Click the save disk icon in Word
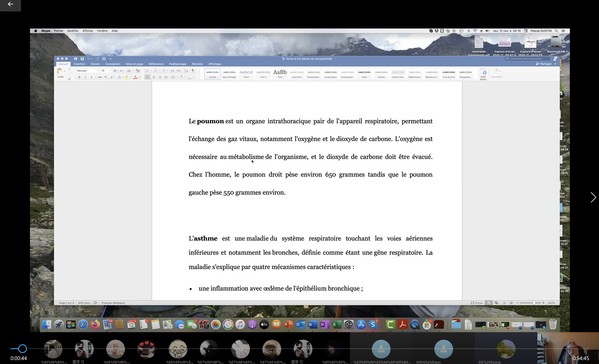 tap(82, 59)
